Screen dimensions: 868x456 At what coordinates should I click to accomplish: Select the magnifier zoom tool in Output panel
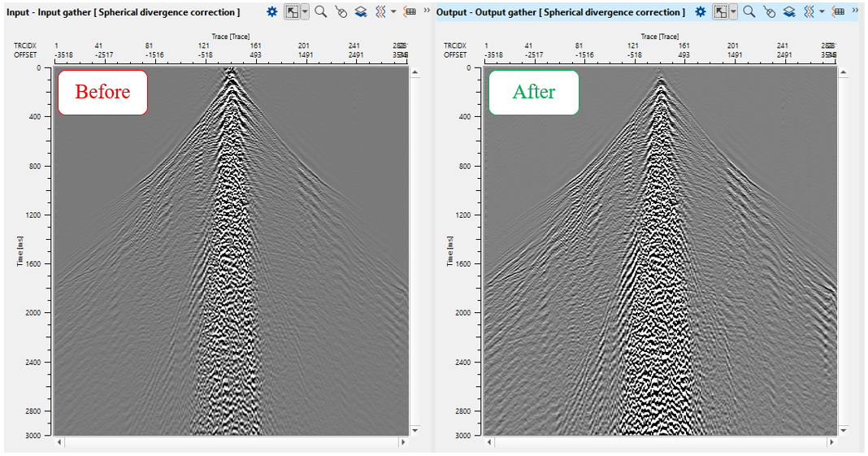click(749, 12)
